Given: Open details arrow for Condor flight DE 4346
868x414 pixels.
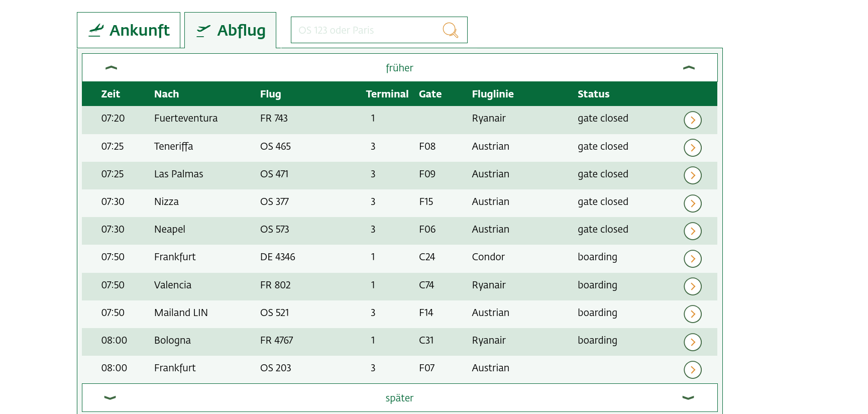Looking at the screenshot, I should click(692, 259).
